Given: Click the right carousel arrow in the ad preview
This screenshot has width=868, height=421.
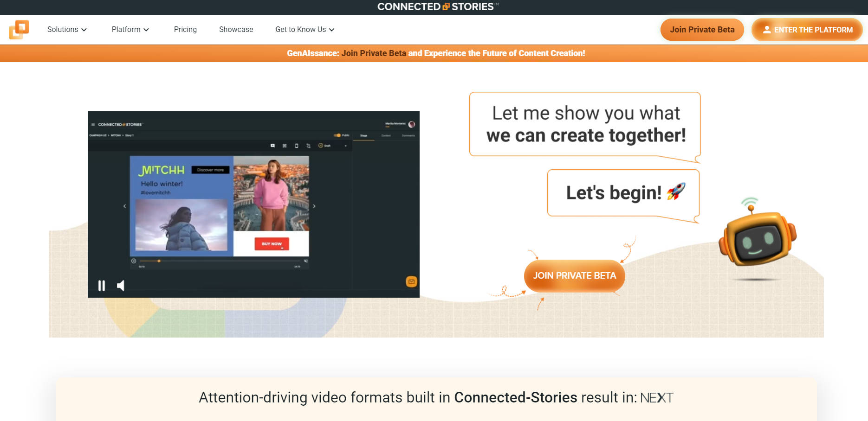Looking at the screenshot, I should tap(314, 205).
